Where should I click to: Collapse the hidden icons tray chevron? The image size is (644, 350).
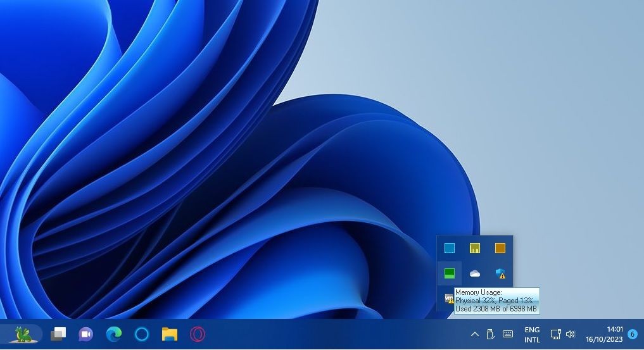474,334
